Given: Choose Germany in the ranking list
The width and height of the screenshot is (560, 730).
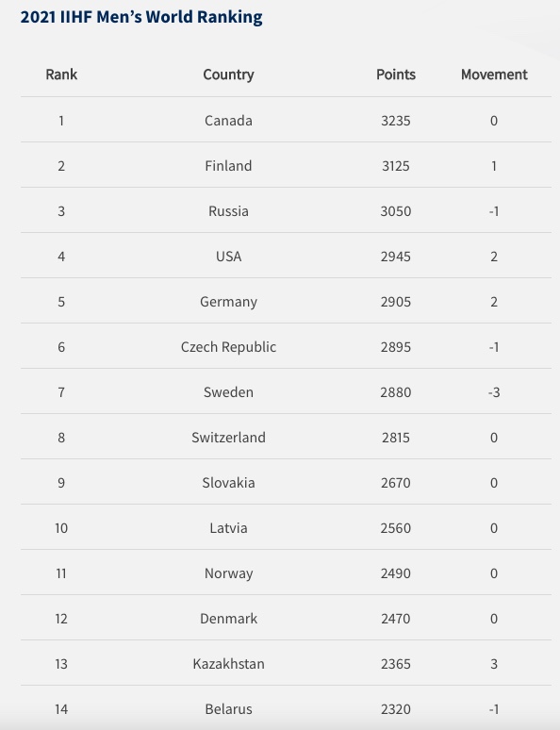Looking at the screenshot, I should click(228, 302).
